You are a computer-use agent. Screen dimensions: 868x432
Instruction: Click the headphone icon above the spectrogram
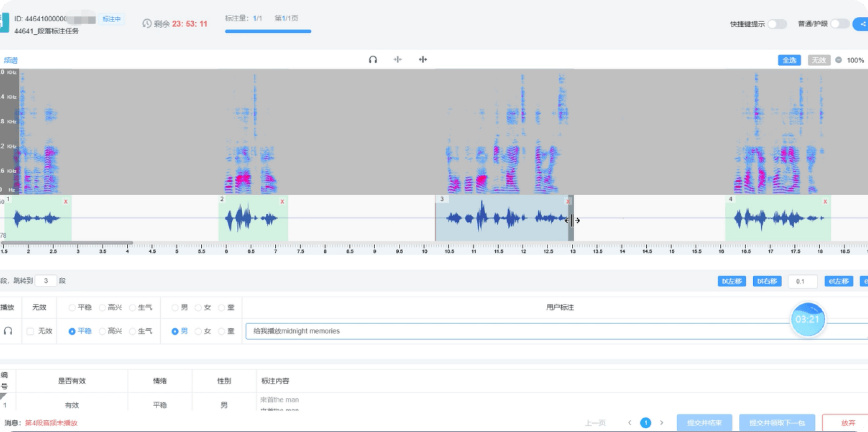[x=373, y=59]
